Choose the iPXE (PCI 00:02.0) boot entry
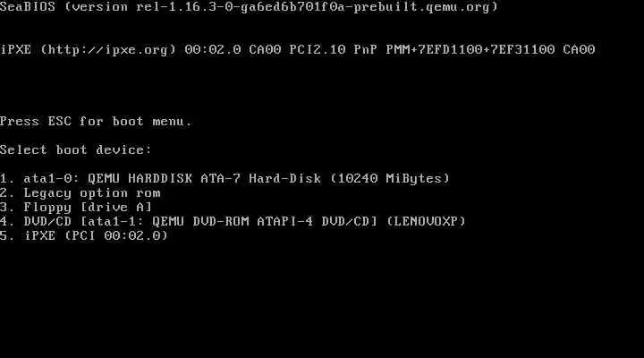 [x=84, y=236]
